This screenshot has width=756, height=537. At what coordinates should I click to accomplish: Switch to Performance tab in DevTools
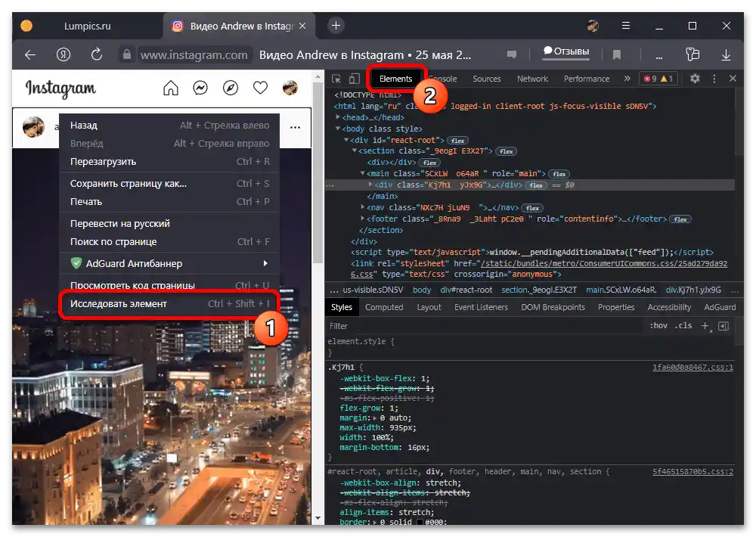point(587,79)
